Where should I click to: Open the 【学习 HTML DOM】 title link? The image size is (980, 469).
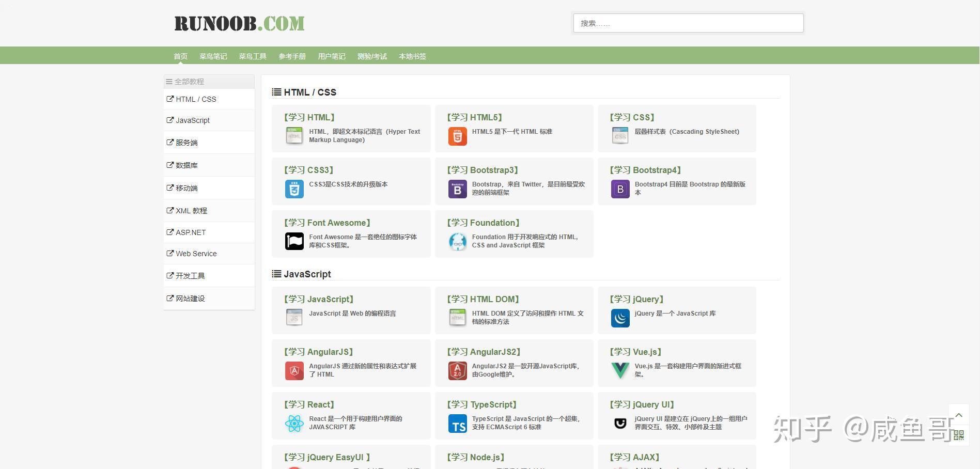[483, 299]
